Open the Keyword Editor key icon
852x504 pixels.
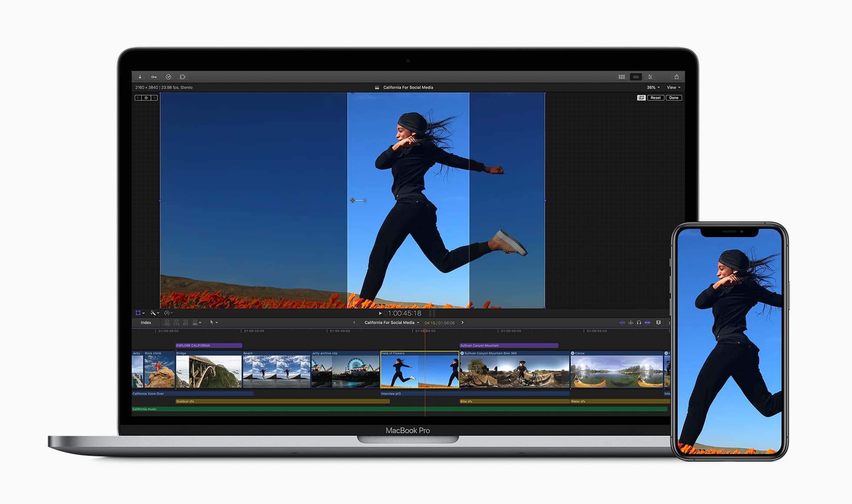pyautogui.click(x=154, y=76)
